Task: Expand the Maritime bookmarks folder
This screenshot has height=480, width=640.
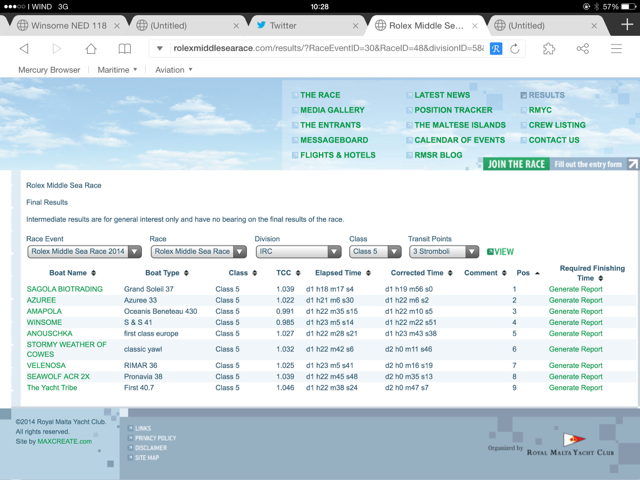Action: click(x=117, y=70)
